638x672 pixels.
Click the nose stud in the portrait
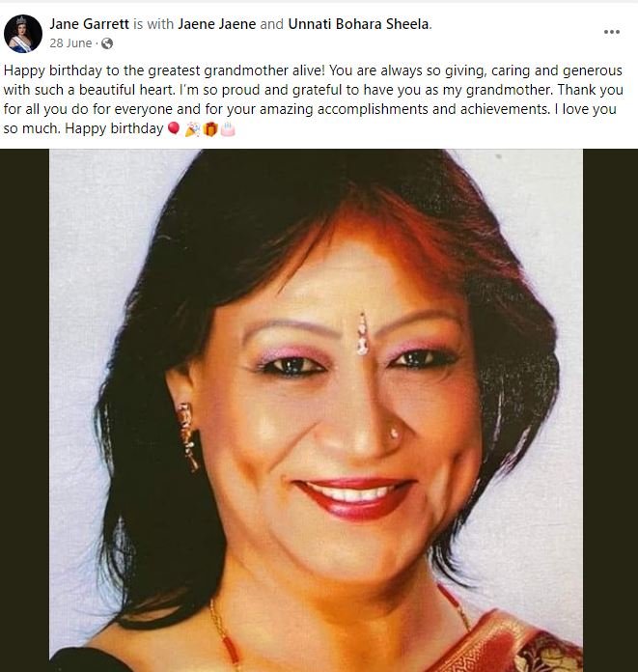[x=394, y=433]
